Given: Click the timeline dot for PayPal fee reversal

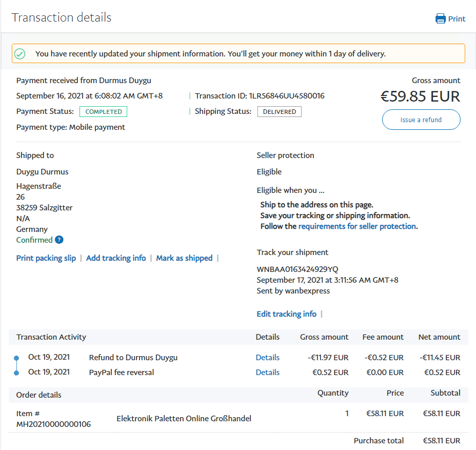Looking at the screenshot, I should point(16,373).
